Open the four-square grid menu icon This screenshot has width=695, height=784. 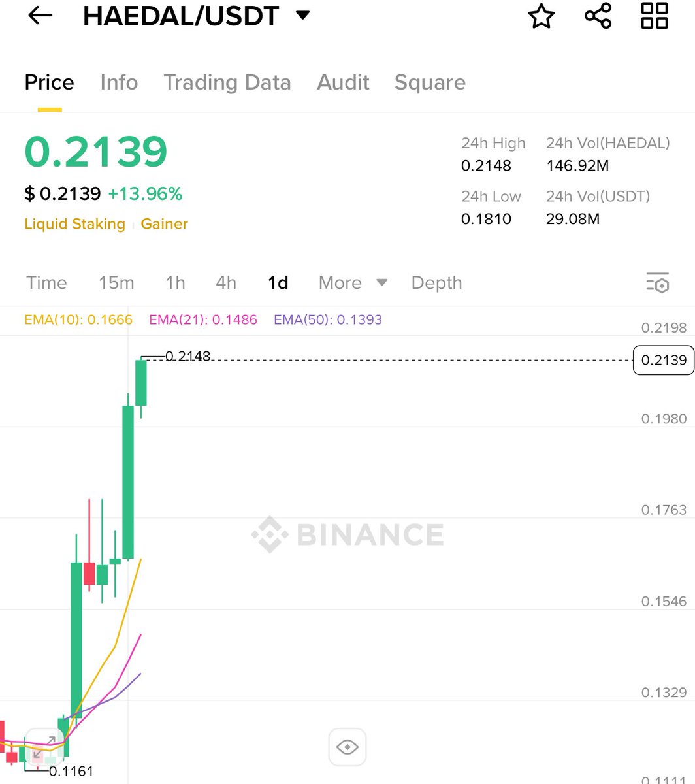pyautogui.click(x=655, y=16)
